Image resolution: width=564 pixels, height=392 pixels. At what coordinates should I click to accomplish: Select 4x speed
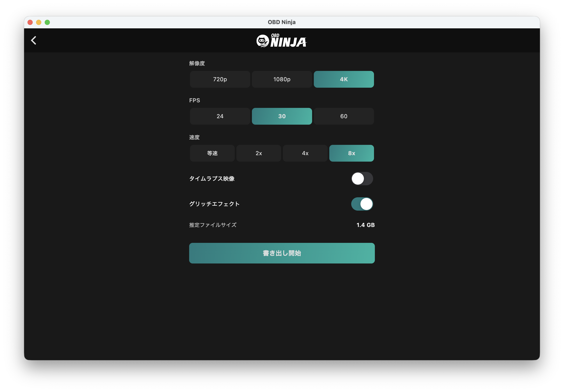(305, 153)
